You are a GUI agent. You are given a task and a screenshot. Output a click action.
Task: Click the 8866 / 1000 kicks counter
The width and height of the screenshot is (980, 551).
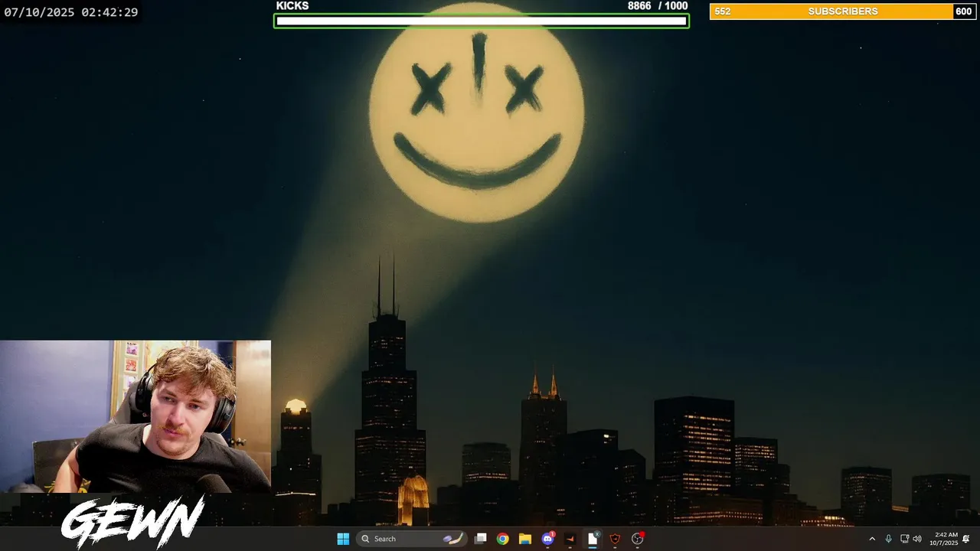coord(658,6)
